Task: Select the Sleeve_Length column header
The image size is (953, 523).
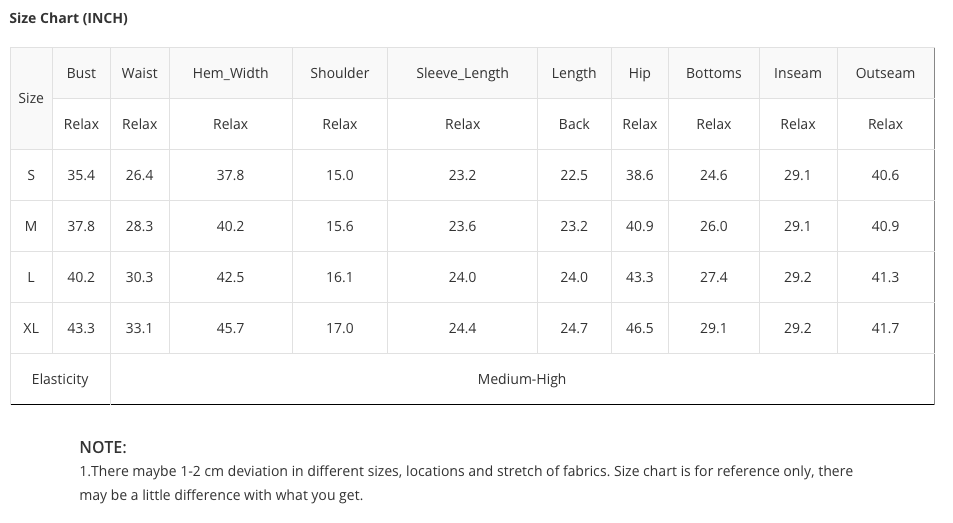Action: [x=462, y=73]
